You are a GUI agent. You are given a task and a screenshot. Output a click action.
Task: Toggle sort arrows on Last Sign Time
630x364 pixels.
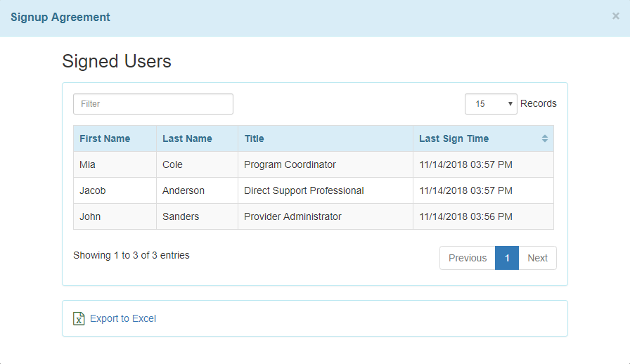click(544, 138)
